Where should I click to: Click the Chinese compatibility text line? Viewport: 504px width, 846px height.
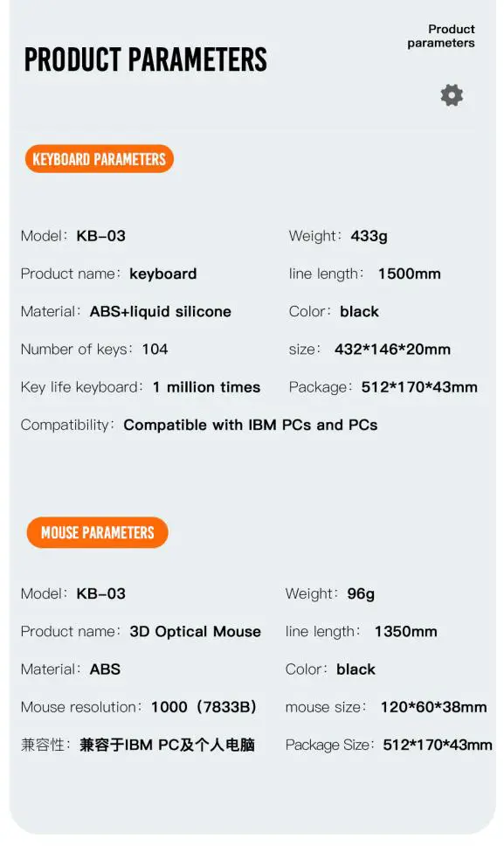[137, 745]
